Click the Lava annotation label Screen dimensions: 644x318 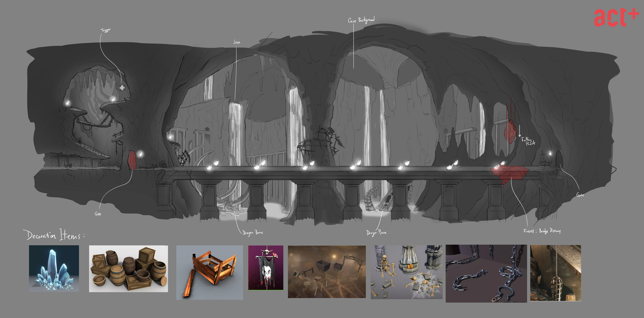click(x=237, y=42)
